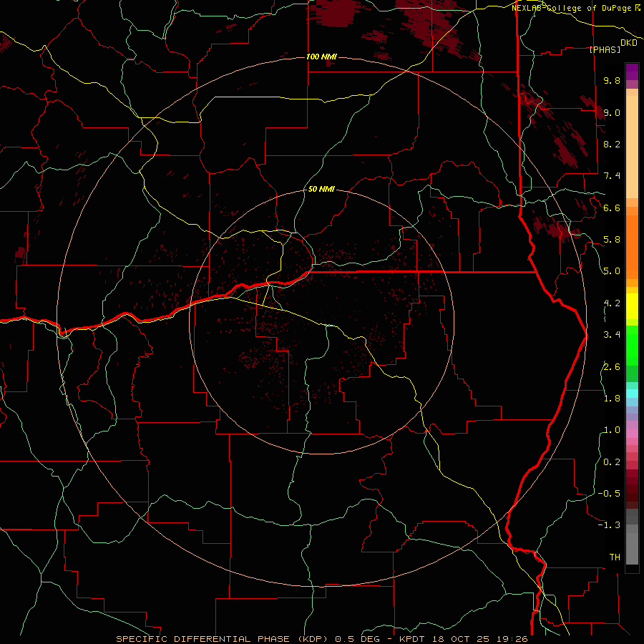Click the bright green band of the scale
The image size is (644, 644).
click(632, 345)
